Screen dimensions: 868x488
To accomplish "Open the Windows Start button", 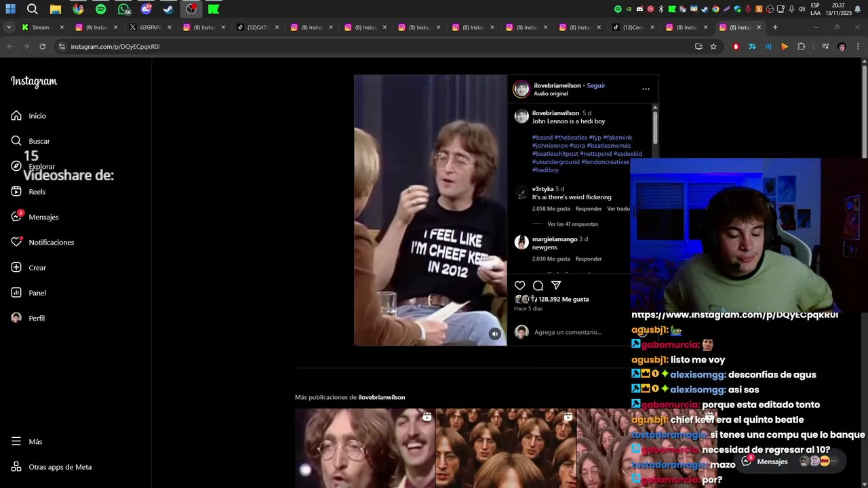I will (10, 9).
